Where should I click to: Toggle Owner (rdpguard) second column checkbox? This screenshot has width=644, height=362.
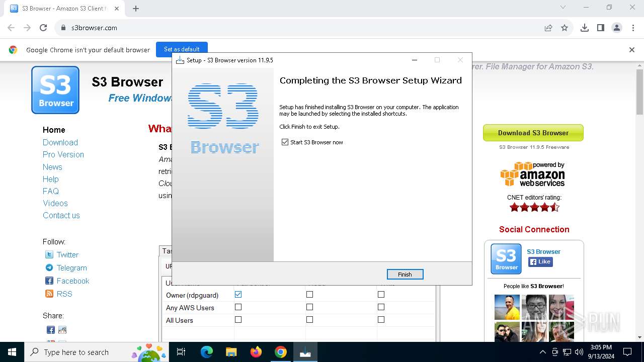click(310, 295)
